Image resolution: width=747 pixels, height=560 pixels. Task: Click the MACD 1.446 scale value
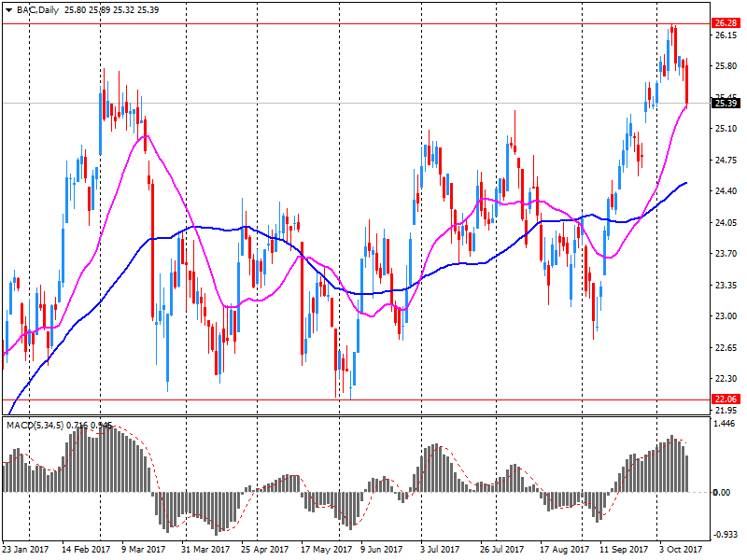(x=726, y=424)
